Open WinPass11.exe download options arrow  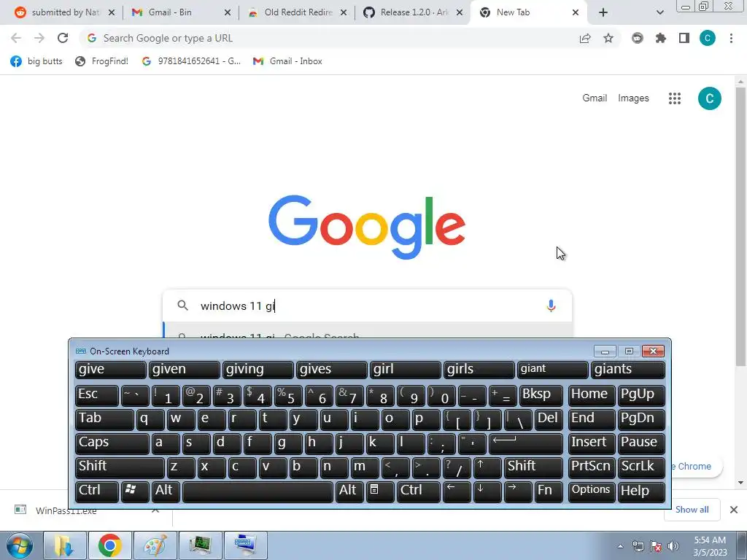click(x=155, y=510)
